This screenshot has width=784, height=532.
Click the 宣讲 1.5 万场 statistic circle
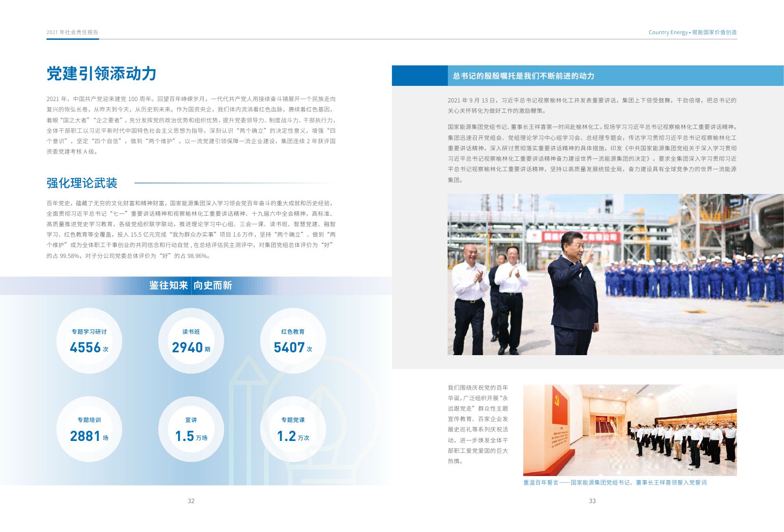(191, 429)
